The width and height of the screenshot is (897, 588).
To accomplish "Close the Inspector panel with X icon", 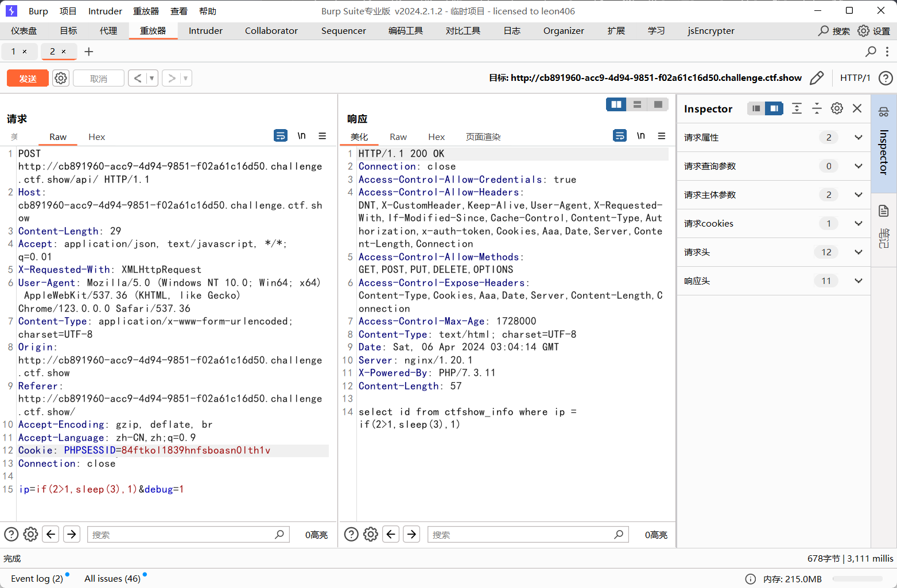I will coord(857,108).
